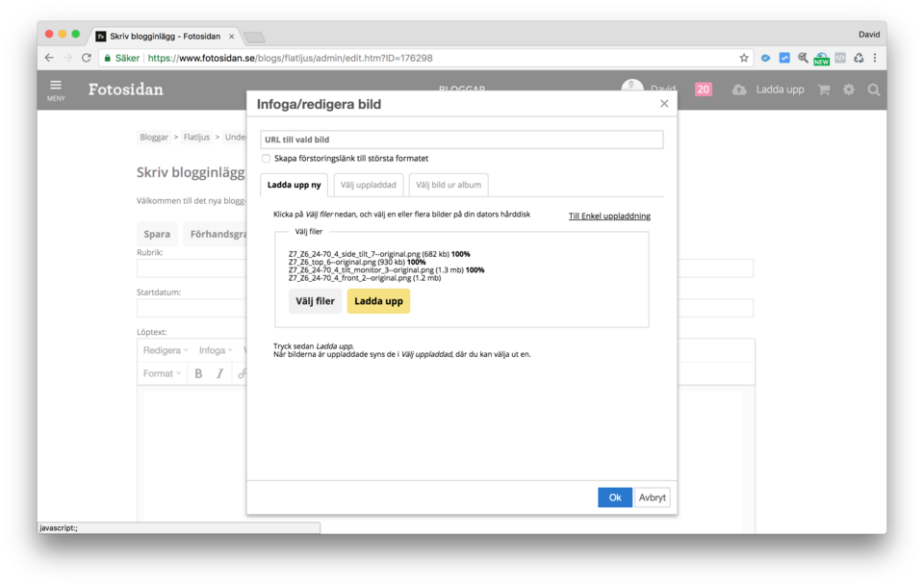
Task: Toggle italic formatting in editor
Action: pos(220,373)
